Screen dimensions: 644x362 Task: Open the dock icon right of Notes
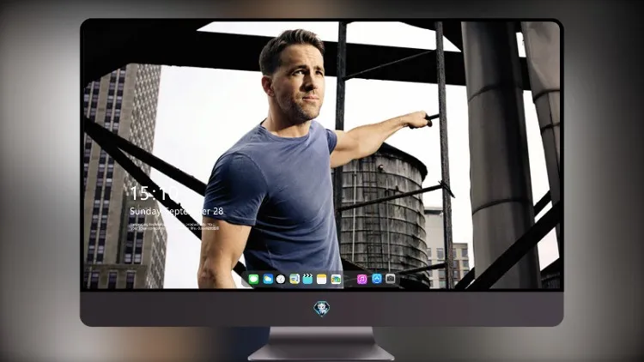[336, 280]
